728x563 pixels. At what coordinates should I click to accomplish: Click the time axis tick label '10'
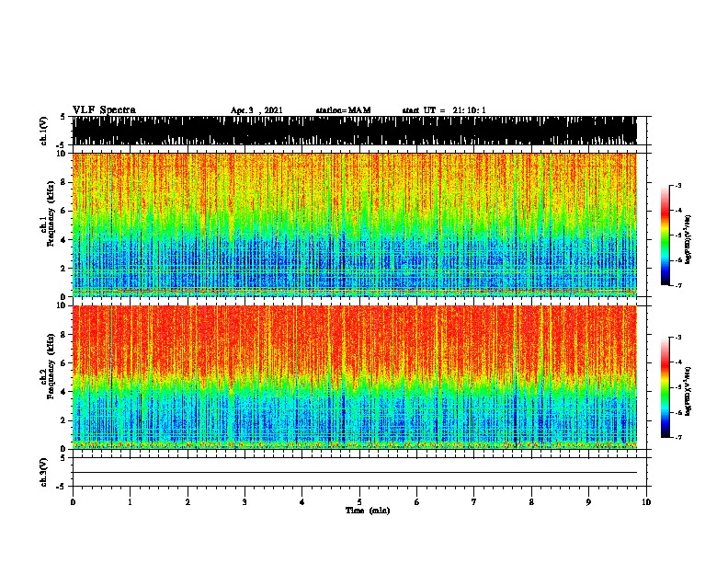(x=646, y=502)
